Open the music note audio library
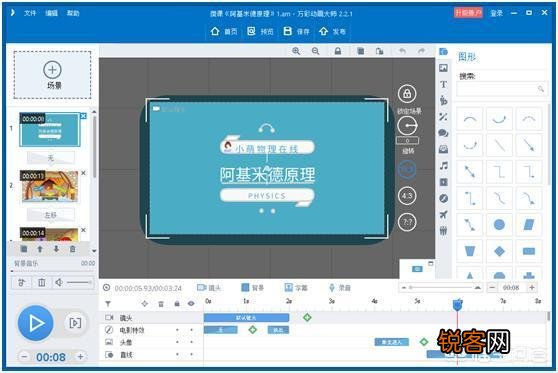This screenshot has width=558, height=373. [443, 166]
